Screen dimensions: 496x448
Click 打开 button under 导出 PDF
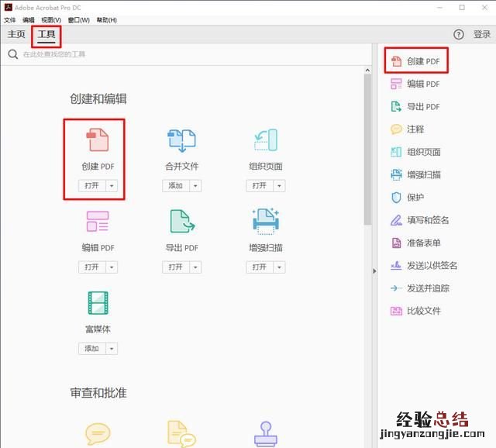[176, 267]
